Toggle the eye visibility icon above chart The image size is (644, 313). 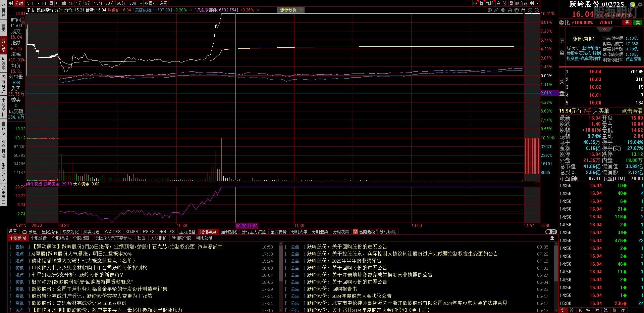tap(503, 10)
